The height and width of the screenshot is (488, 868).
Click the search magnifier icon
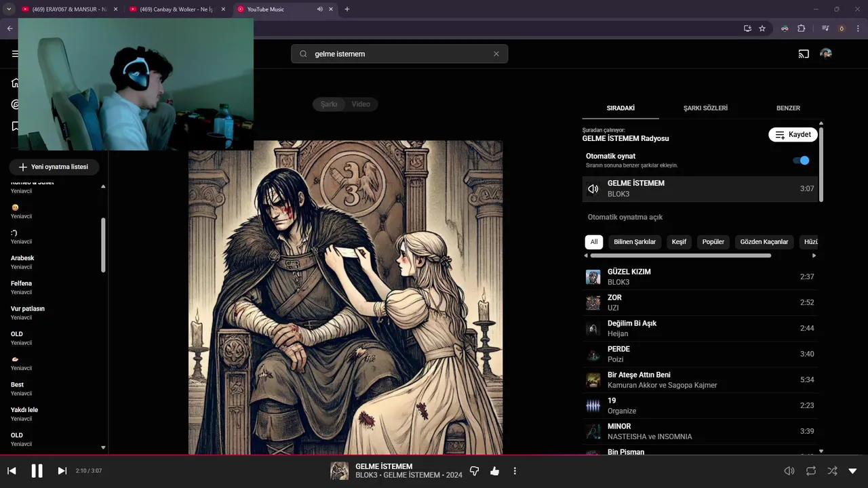(x=303, y=54)
